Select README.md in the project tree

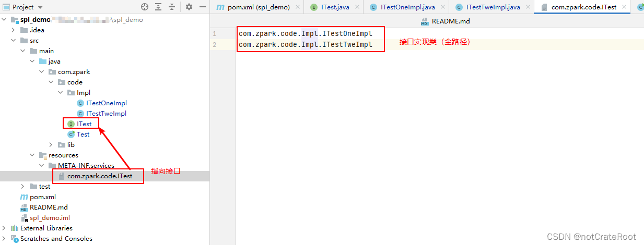tap(49, 207)
